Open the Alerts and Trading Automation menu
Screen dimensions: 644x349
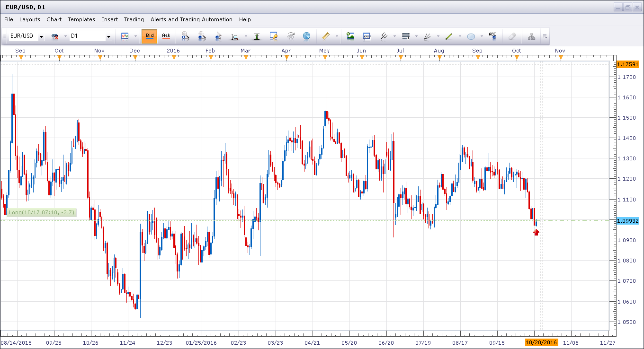coord(191,19)
